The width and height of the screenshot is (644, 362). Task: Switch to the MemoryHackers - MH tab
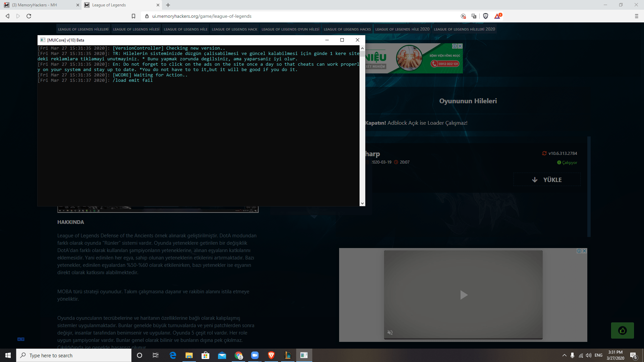coord(41,5)
